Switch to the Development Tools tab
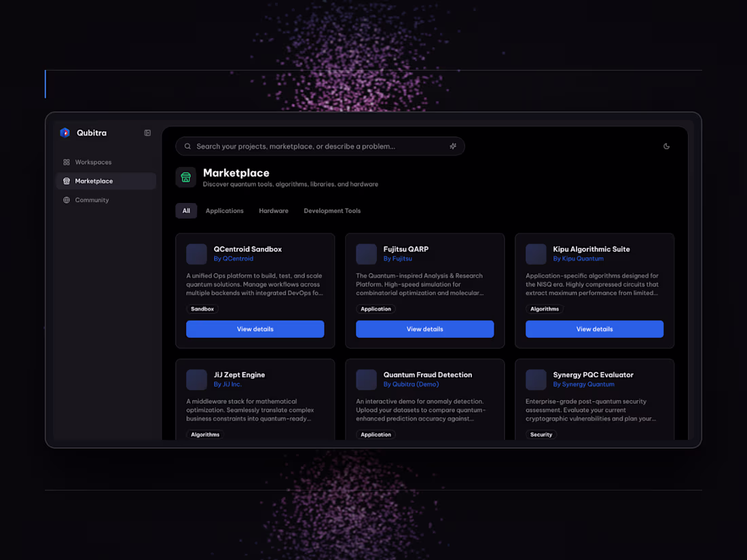747x560 pixels. point(332,210)
